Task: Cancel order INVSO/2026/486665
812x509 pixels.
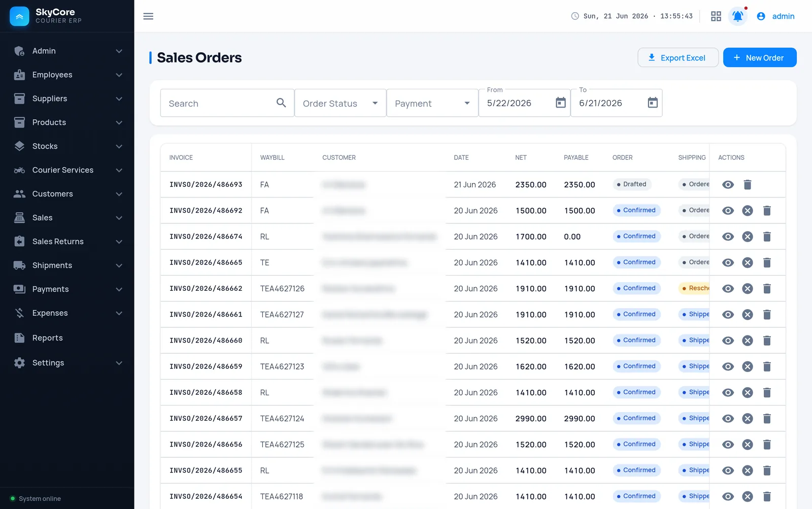Action: pyautogui.click(x=748, y=262)
